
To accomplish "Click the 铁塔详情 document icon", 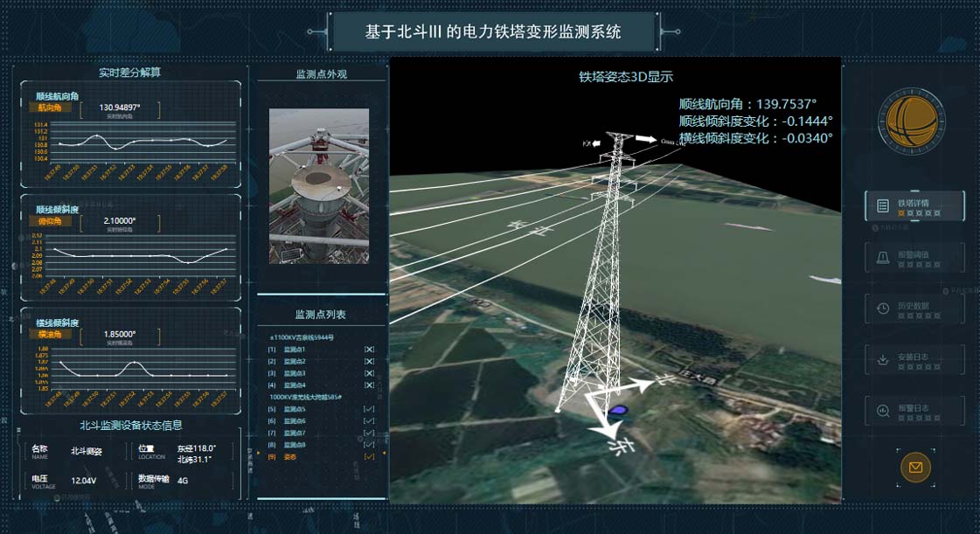I will click(x=882, y=206).
